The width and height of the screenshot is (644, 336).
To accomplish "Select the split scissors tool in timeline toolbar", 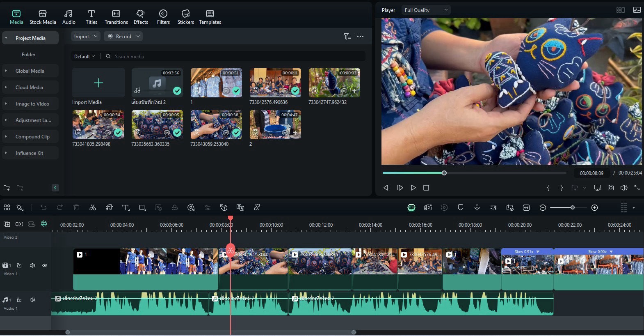I will point(93,207).
